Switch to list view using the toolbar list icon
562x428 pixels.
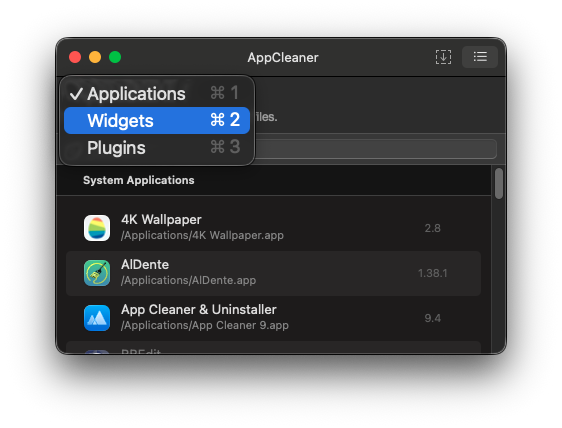point(480,57)
